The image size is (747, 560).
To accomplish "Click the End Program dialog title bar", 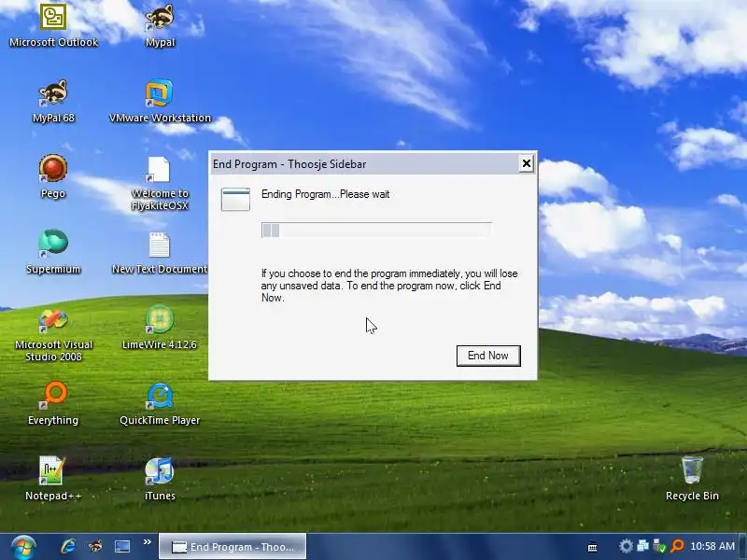I will click(x=364, y=164).
